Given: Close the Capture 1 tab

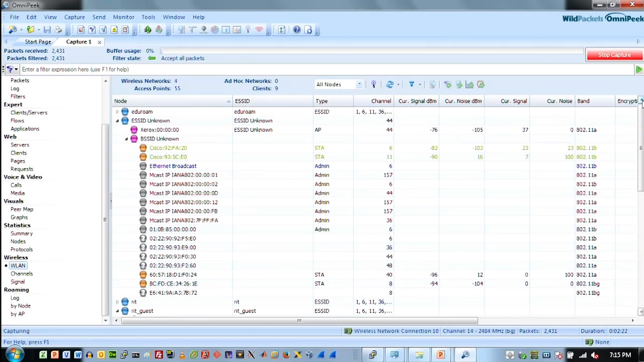Looking at the screenshot, I should point(100,42).
